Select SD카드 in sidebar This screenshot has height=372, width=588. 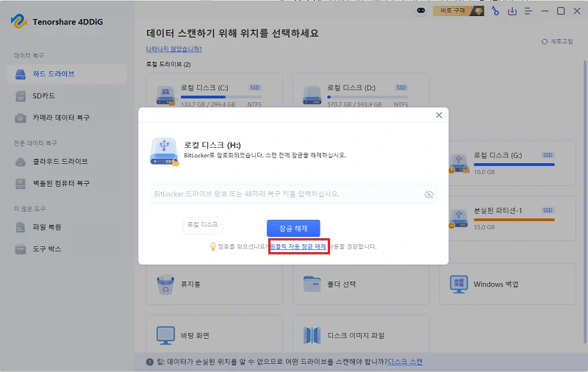pyautogui.click(x=66, y=96)
